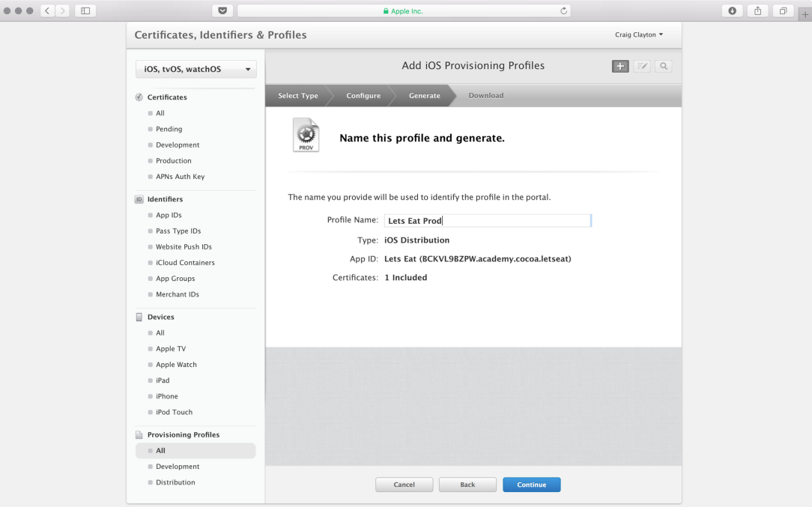Open Apple Watch devices
812x507 pixels.
pyautogui.click(x=177, y=365)
